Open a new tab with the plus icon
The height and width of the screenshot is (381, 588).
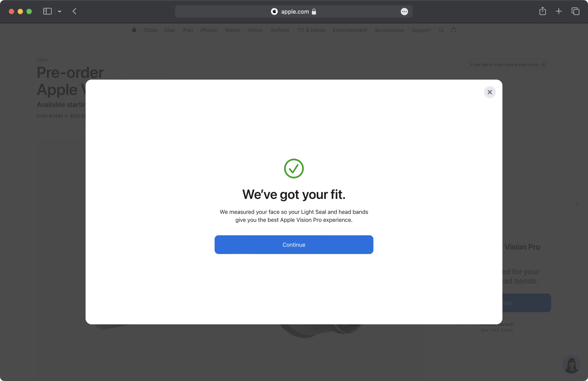[559, 11]
